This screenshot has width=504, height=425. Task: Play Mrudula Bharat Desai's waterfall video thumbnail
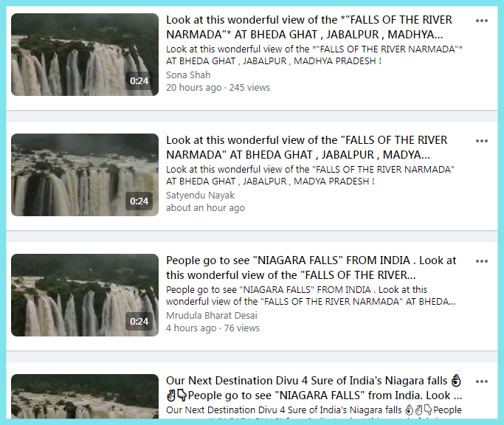coord(85,295)
